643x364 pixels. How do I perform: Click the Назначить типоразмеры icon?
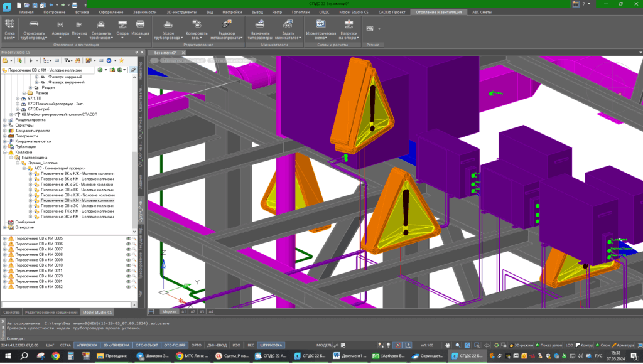(260, 23)
